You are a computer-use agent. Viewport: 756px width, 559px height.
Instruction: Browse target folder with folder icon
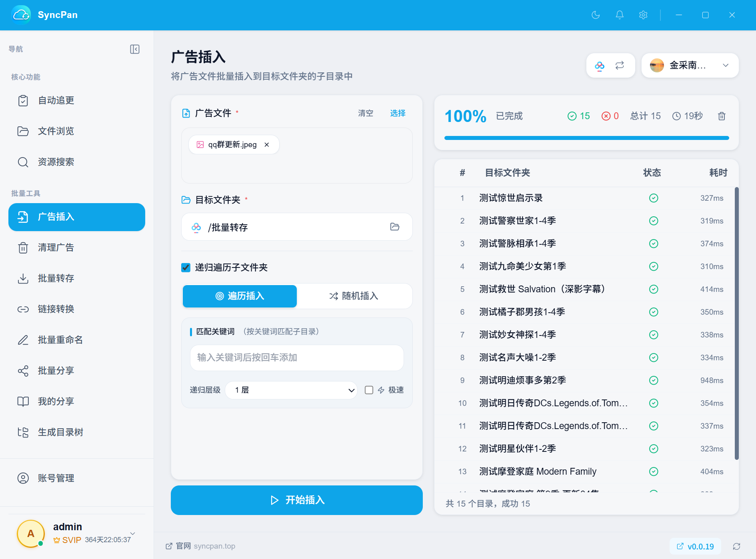pyautogui.click(x=395, y=227)
